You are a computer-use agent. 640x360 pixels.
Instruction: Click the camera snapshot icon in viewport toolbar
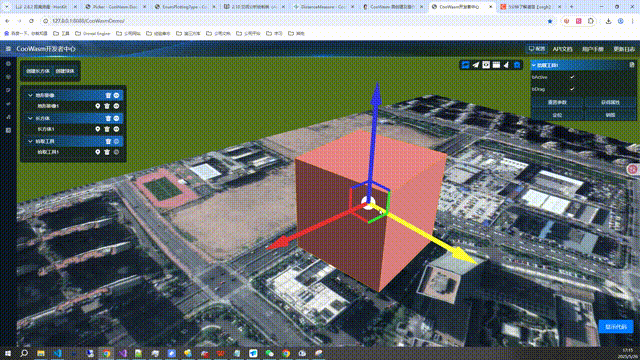[x=486, y=65]
